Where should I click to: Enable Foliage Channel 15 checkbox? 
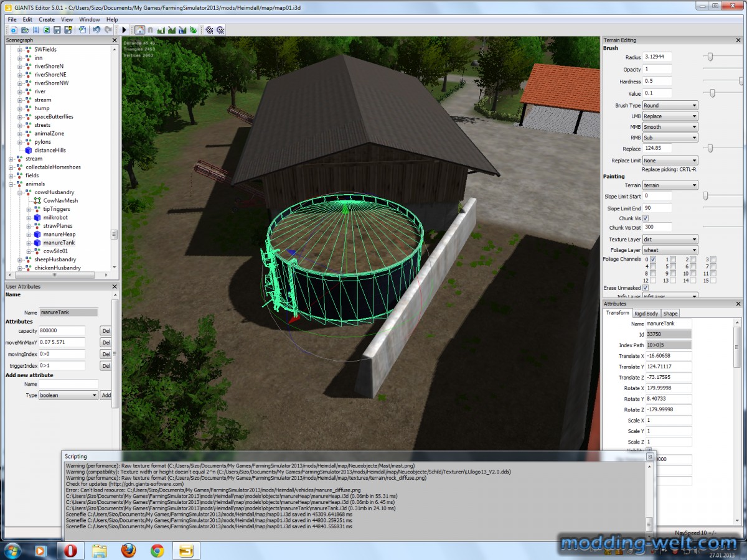713,281
